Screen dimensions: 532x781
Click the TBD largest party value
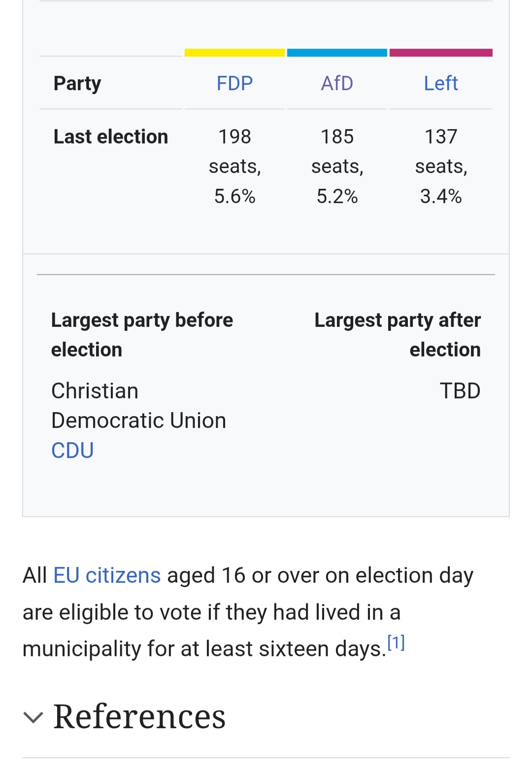tap(460, 391)
